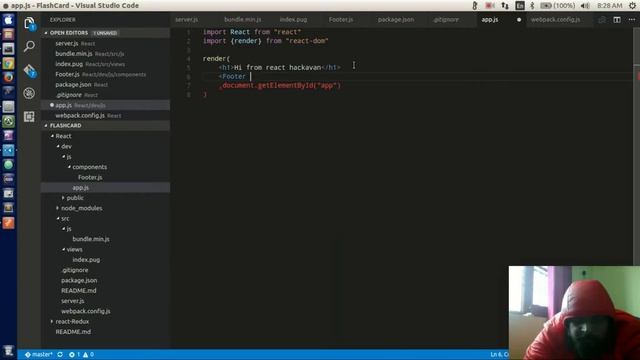Open the editor more actions menu

(x=631, y=20)
